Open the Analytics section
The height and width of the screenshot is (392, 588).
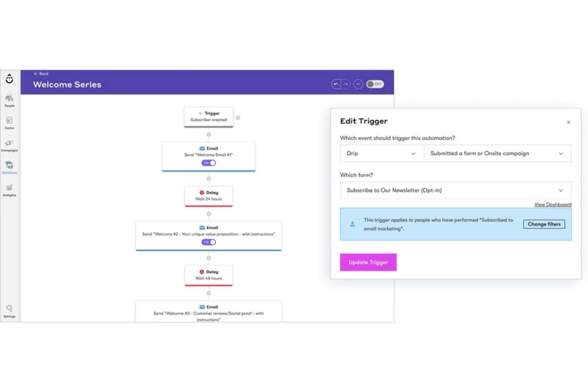click(x=9, y=190)
